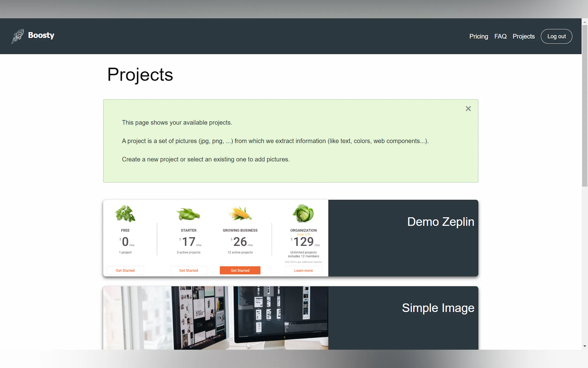This screenshot has height=368, width=588.
Task: Click the corn icon above GROWING BUSINESS
Action: pos(240,213)
